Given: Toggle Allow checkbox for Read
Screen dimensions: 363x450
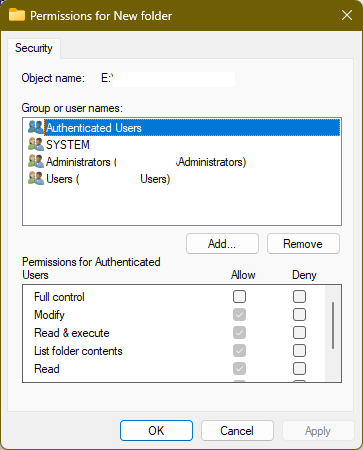Looking at the screenshot, I should (239, 368).
